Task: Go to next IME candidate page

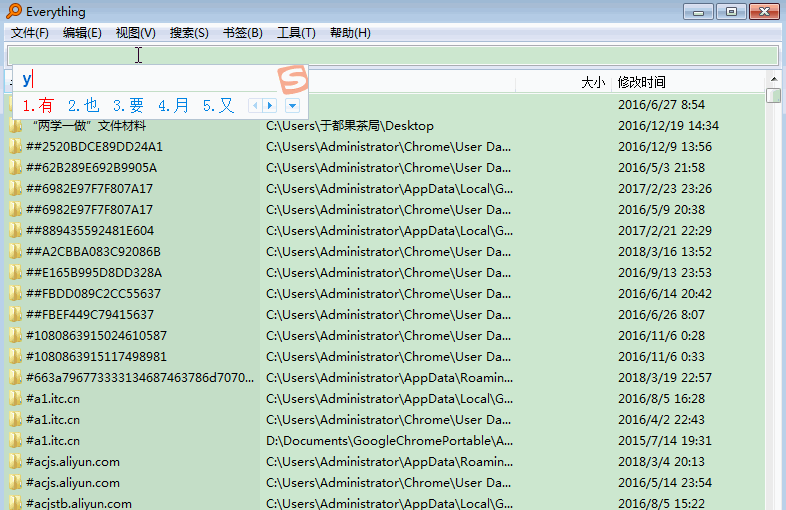Action: [x=270, y=105]
